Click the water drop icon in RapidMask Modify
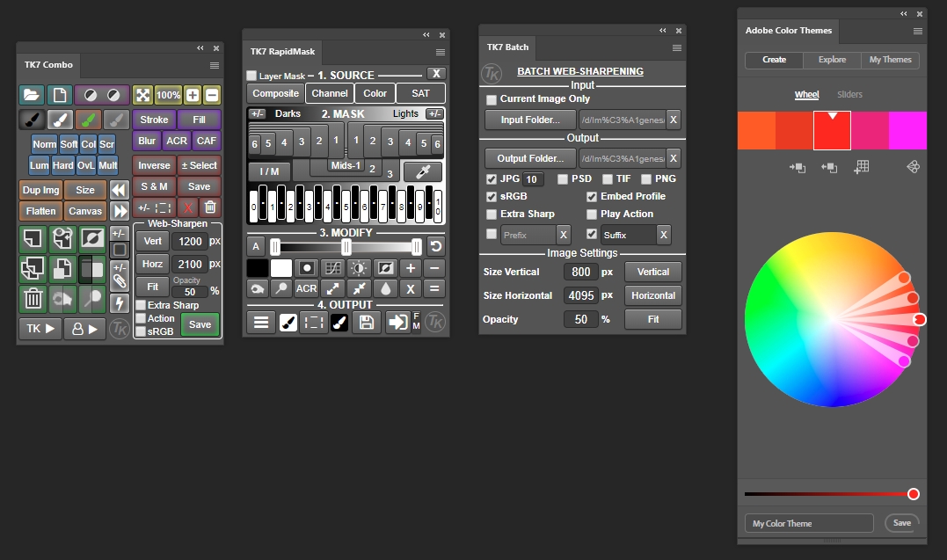947x560 pixels. (385, 288)
